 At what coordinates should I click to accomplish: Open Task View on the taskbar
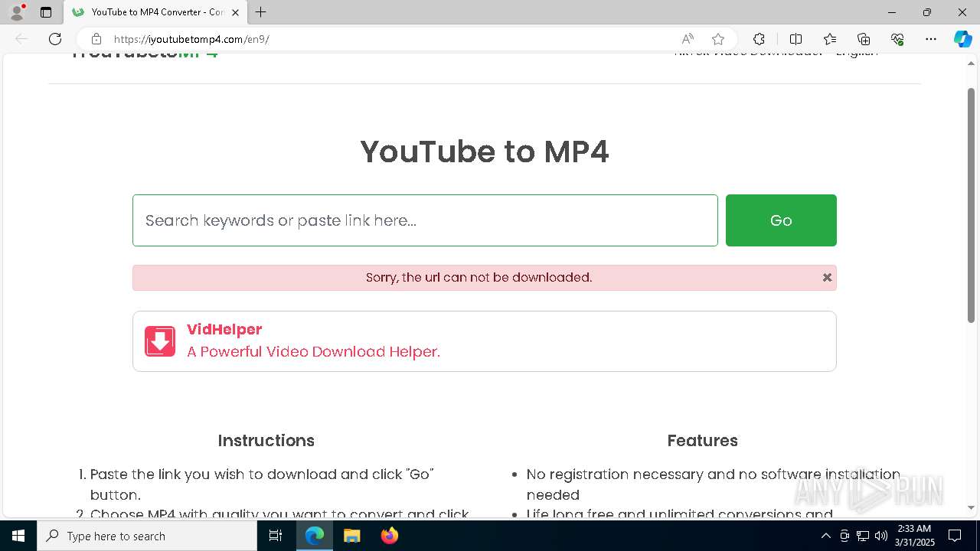276,536
